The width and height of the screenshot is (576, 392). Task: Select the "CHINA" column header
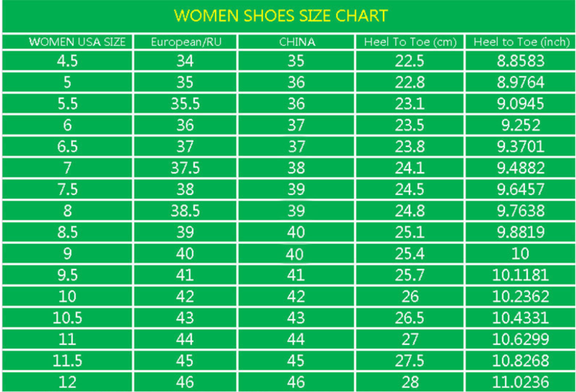click(x=297, y=42)
